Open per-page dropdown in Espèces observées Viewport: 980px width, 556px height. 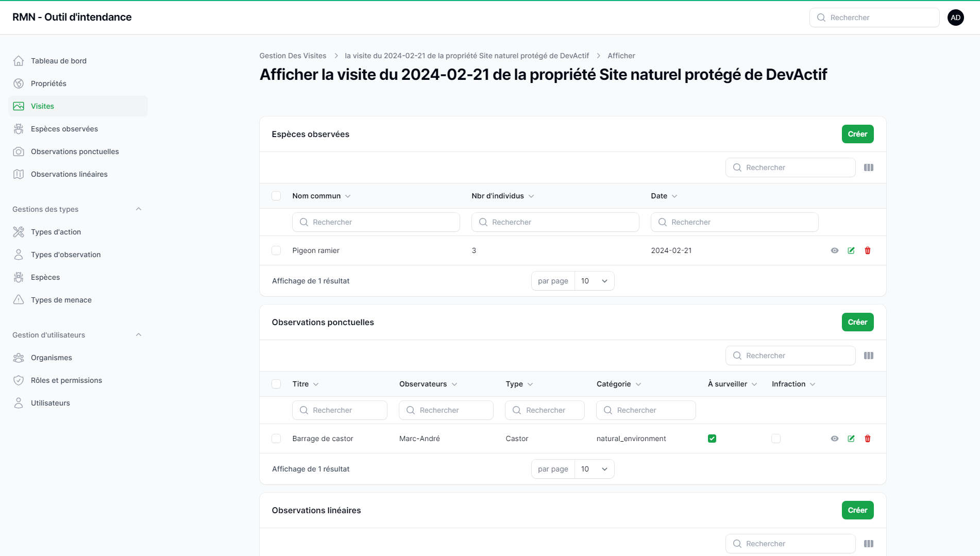[594, 281]
